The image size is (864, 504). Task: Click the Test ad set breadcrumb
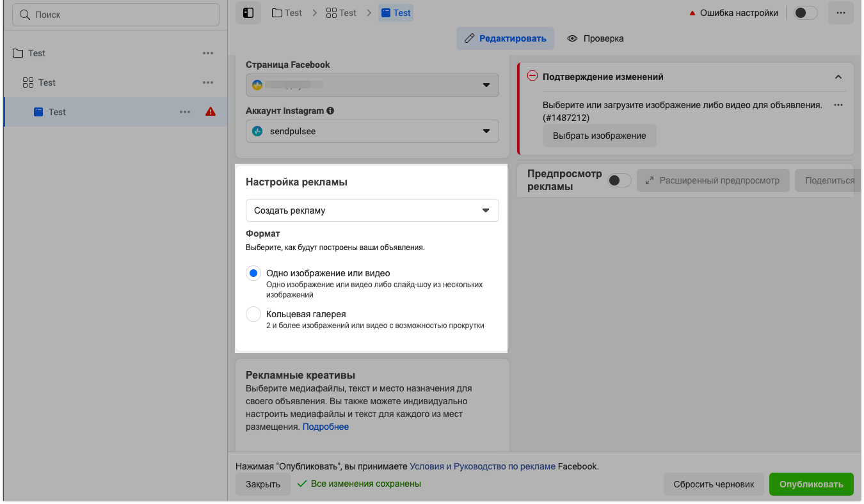point(341,13)
